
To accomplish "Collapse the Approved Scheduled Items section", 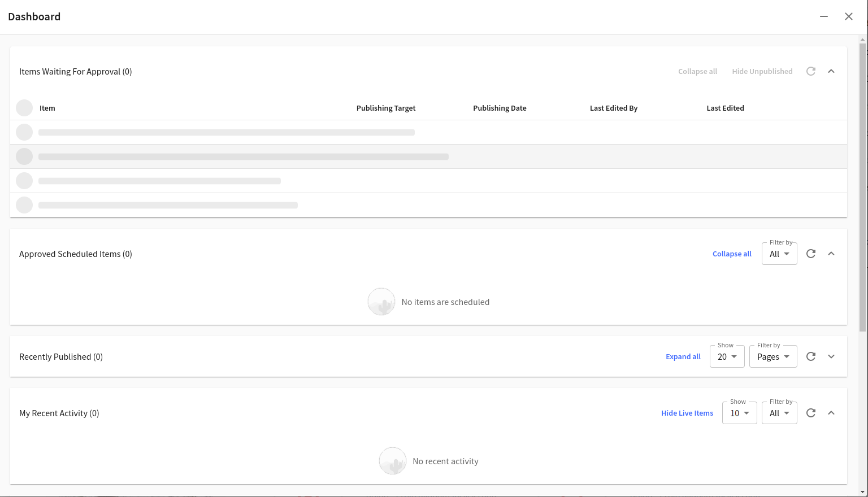I will coord(831,254).
